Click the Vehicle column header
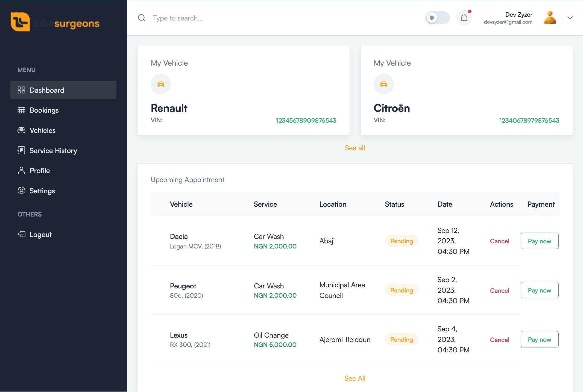Viewport: 583px width, 392px height. [x=181, y=204]
